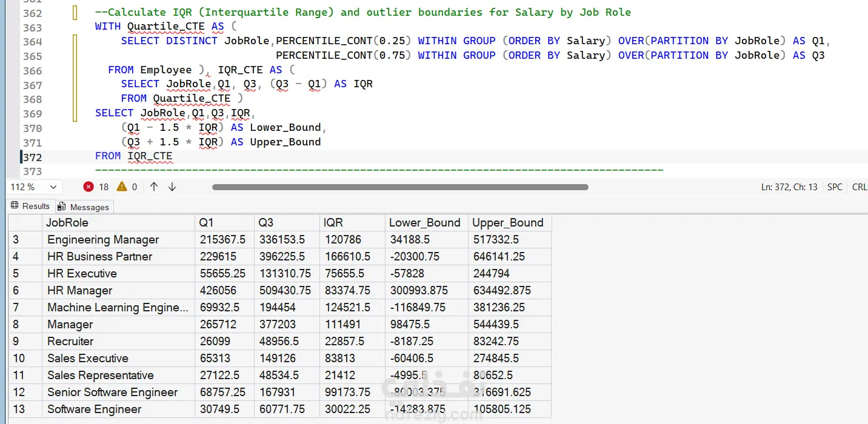Place cursor on FROM IQR_CTE line

[x=134, y=156]
